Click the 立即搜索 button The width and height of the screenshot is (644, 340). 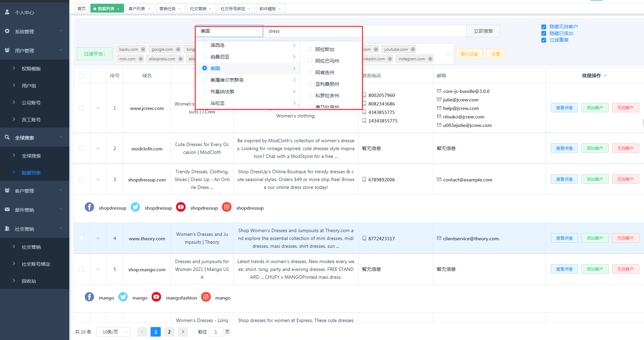[483, 31]
